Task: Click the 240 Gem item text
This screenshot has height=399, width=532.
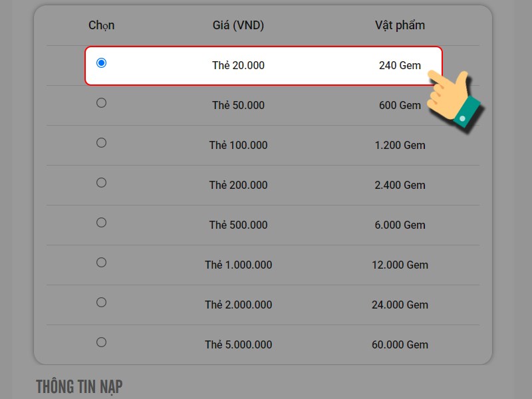Action: [400, 65]
